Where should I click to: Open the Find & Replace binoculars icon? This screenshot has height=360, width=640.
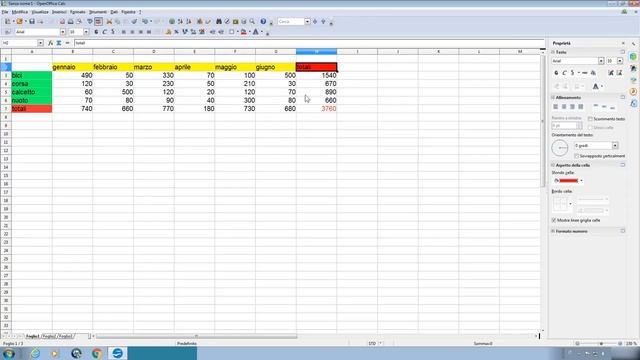pyautogui.click(x=219, y=22)
